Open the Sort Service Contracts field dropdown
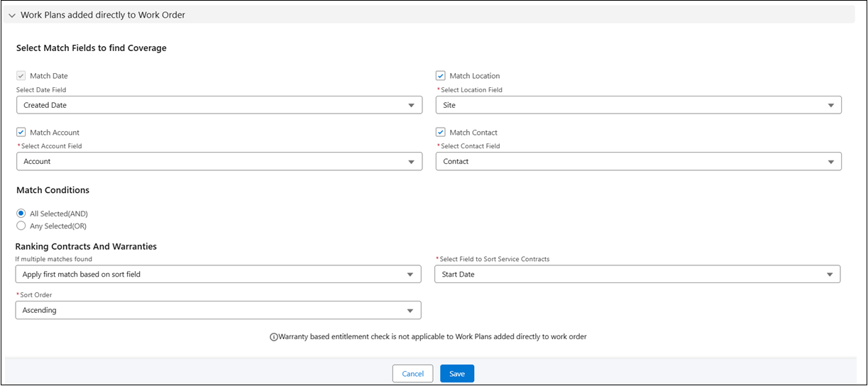The image size is (868, 386). (637, 275)
